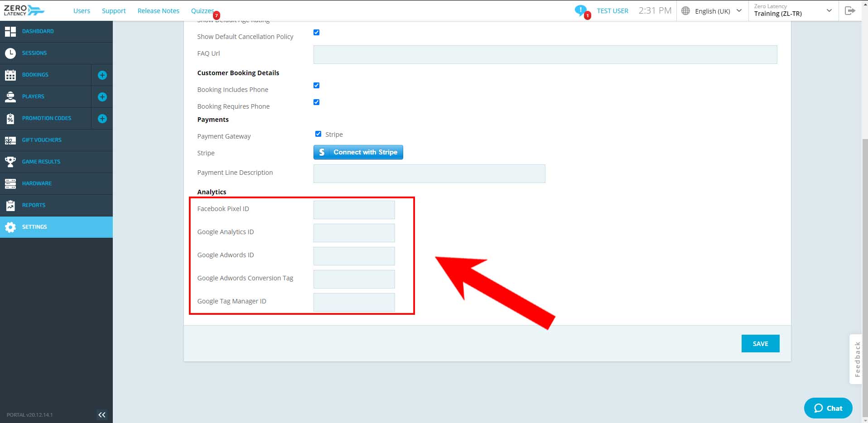
Task: Open the Users menu
Action: (82, 11)
